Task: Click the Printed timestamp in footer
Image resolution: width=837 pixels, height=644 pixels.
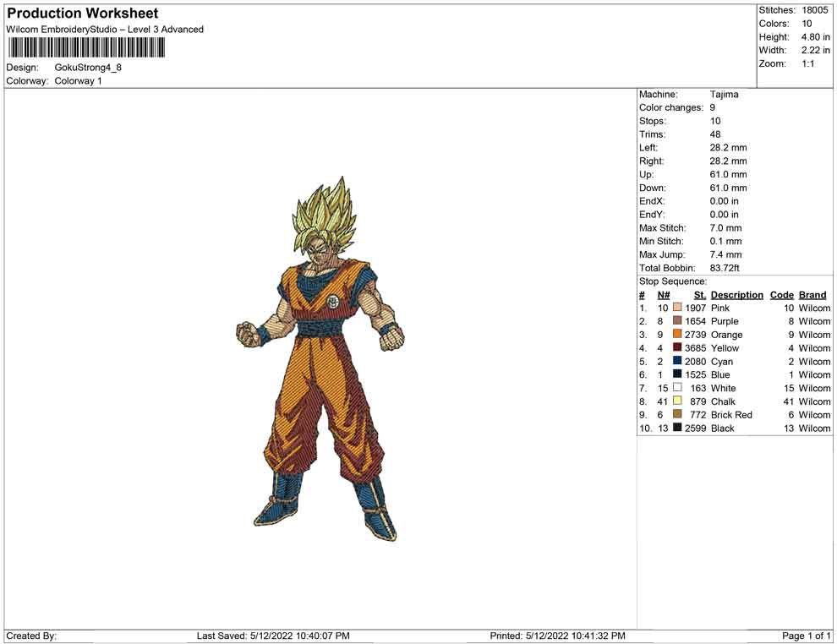Action: [x=557, y=636]
